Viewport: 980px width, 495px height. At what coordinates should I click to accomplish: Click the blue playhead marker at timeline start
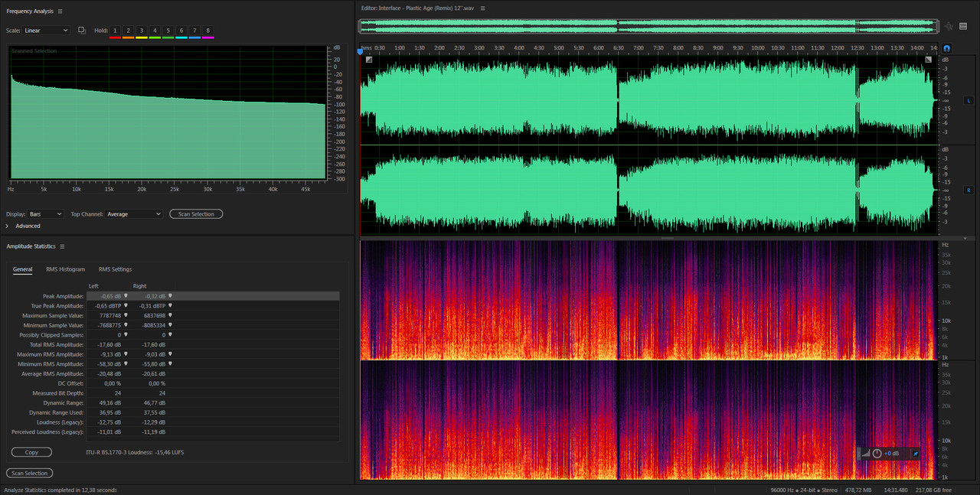pos(361,51)
